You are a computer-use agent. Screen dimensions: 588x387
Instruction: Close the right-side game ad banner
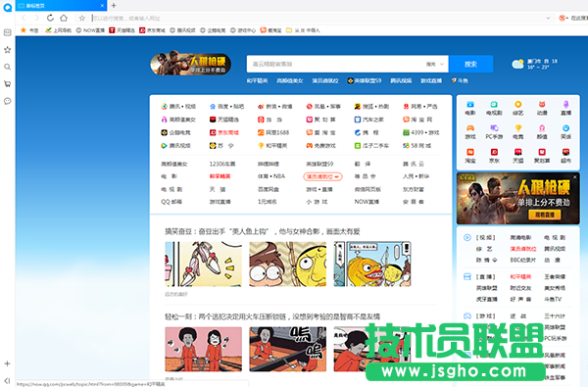pyautogui.click(x=575, y=177)
